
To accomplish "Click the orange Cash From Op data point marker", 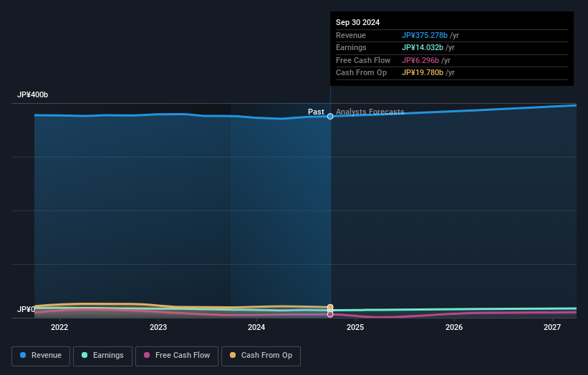I will (330, 307).
